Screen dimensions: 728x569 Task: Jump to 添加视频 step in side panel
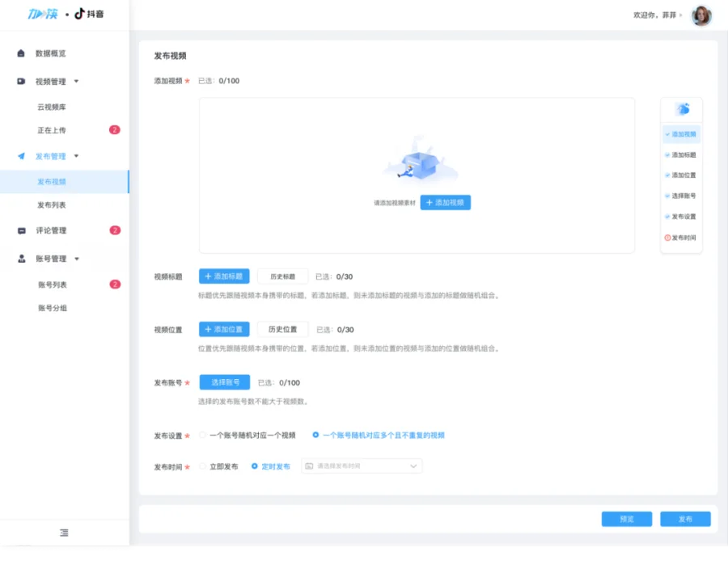click(x=681, y=134)
